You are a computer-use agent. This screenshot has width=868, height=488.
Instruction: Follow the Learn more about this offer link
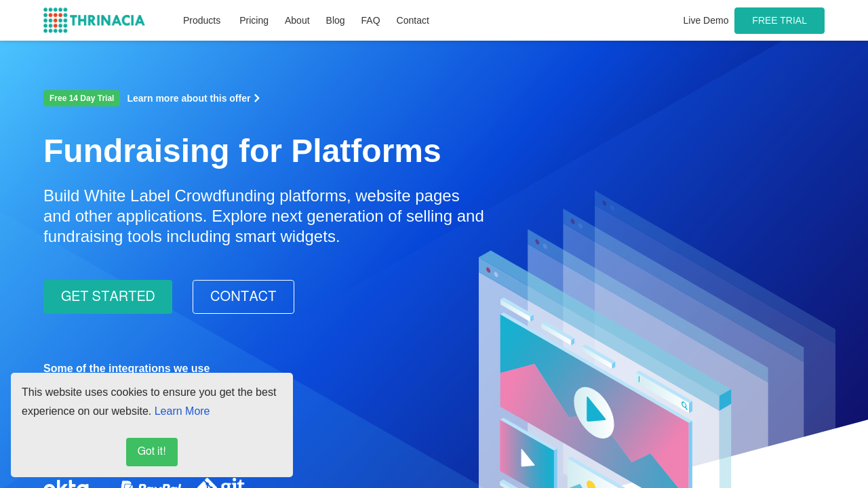pyautogui.click(x=189, y=98)
